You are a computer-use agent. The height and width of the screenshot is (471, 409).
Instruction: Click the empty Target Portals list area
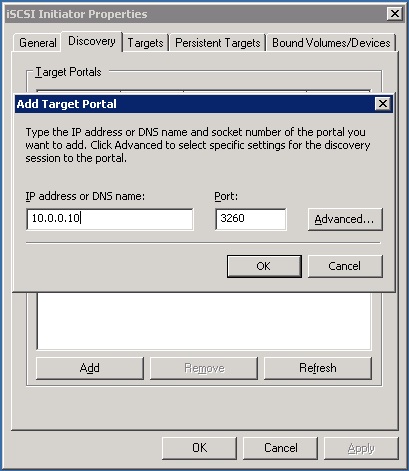pyautogui.click(x=204, y=321)
